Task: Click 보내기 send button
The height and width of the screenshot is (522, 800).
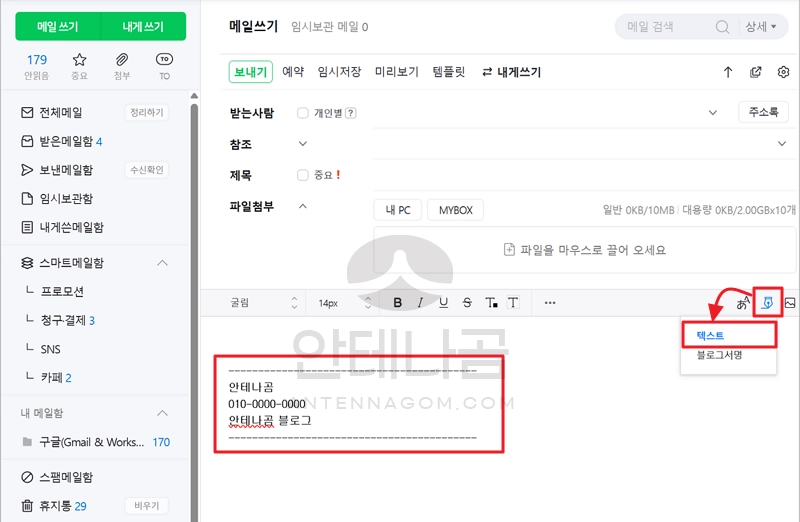Action: [x=251, y=72]
